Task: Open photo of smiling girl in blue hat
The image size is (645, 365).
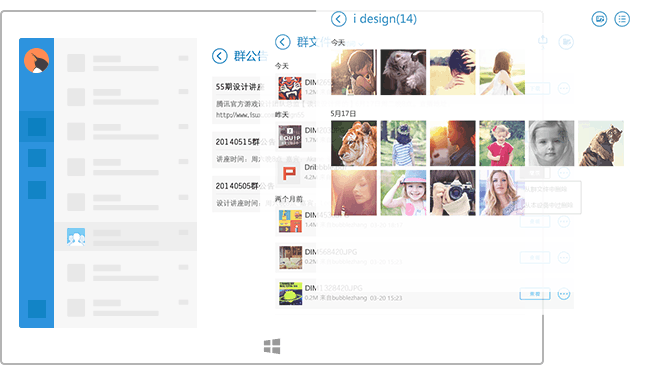Action: pos(403,193)
